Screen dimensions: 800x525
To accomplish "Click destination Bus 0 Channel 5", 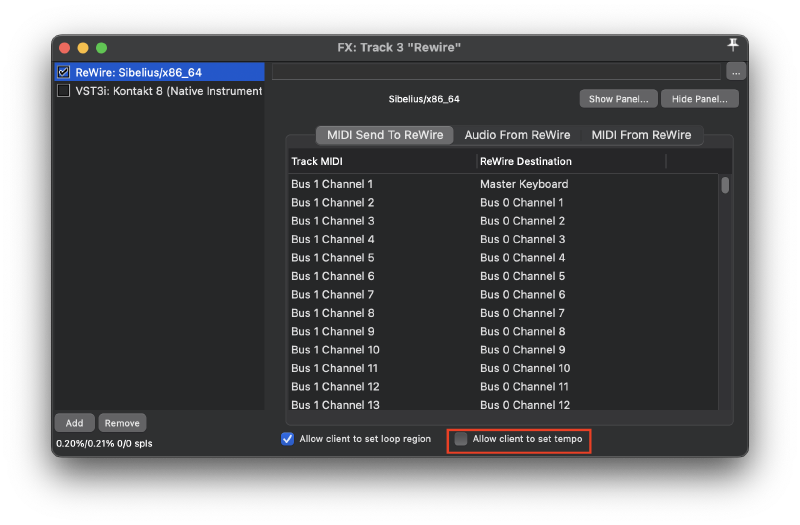I will click(522, 276).
